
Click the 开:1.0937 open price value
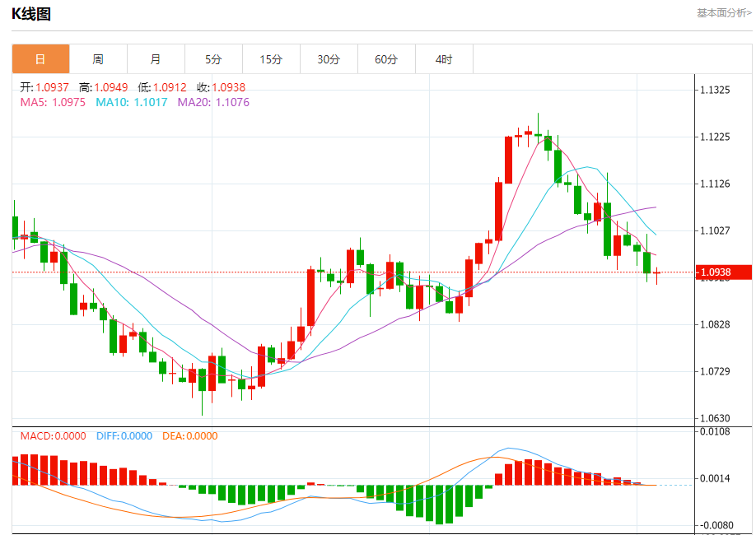coord(44,87)
